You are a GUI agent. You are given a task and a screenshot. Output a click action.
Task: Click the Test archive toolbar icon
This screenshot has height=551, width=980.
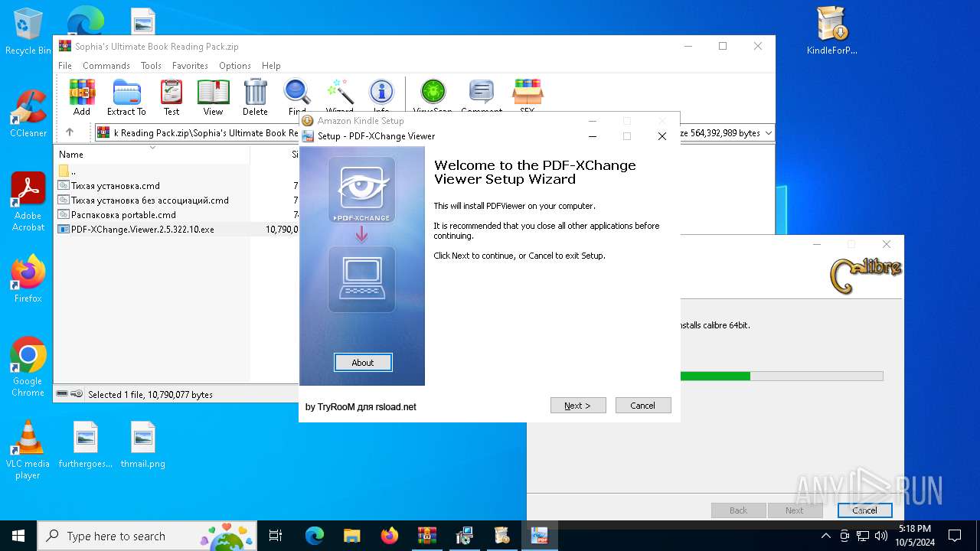coord(171,97)
